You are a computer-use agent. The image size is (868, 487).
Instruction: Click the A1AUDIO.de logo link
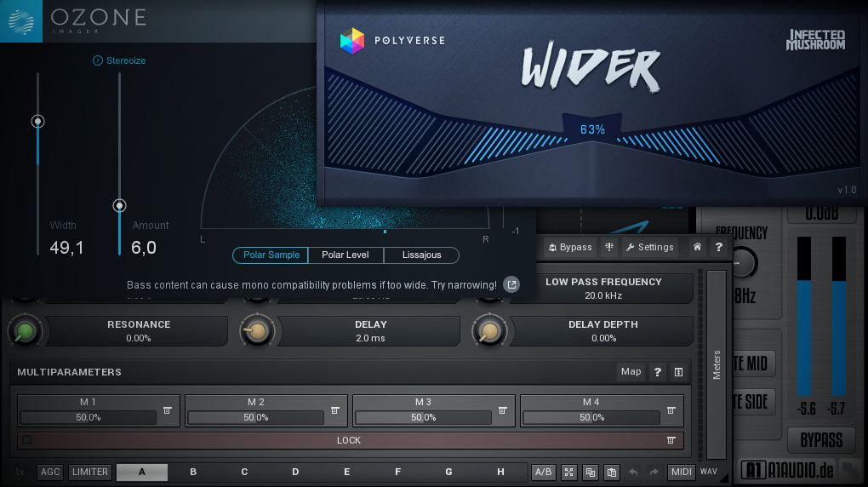click(786, 470)
